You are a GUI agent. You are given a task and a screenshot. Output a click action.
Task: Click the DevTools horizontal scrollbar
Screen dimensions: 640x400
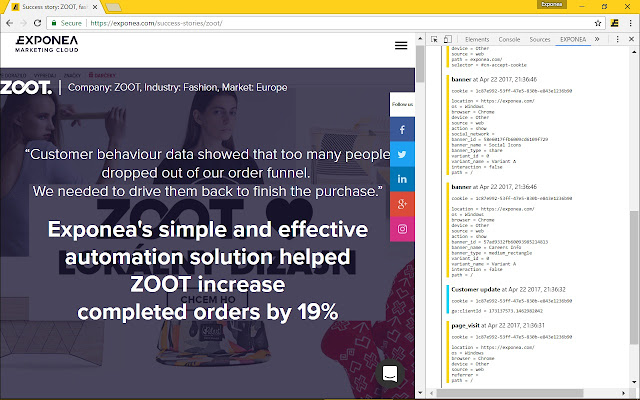[509, 393]
